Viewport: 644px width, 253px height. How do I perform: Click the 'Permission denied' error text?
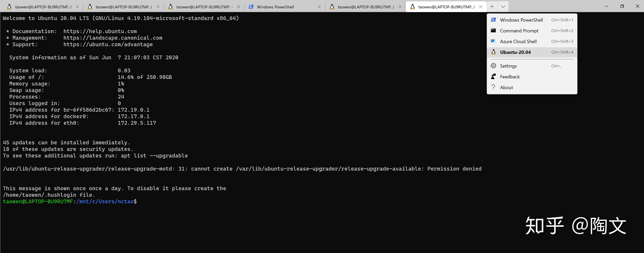pos(454,169)
